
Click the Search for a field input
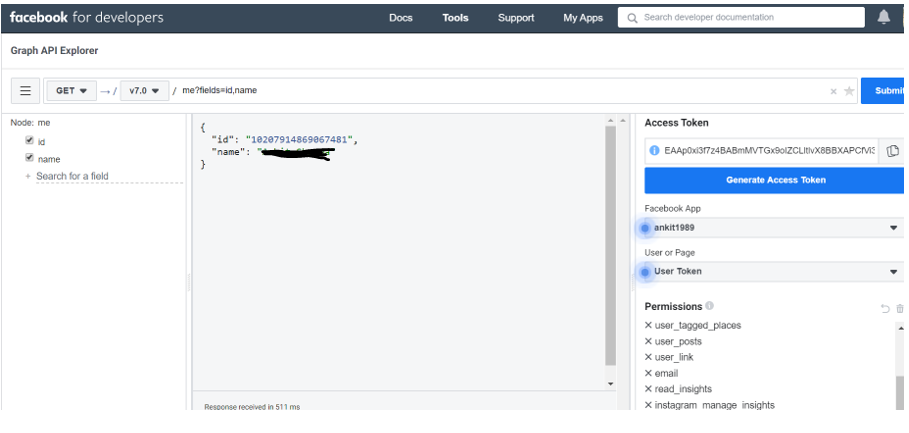point(110,176)
